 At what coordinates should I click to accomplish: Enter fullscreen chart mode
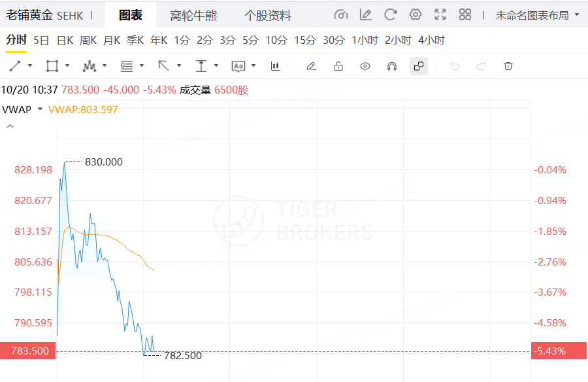tap(440, 15)
